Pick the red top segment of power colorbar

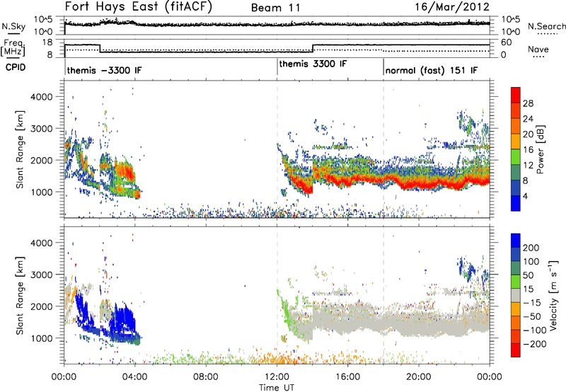pyautogui.click(x=516, y=95)
